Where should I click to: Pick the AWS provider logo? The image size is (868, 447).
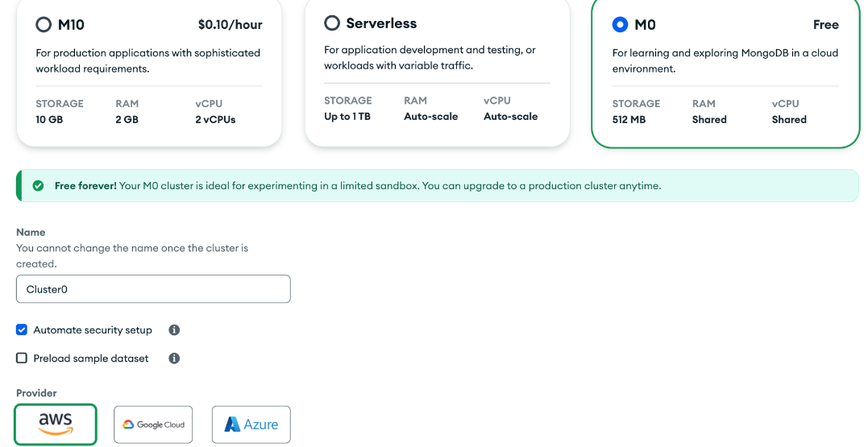[56, 424]
